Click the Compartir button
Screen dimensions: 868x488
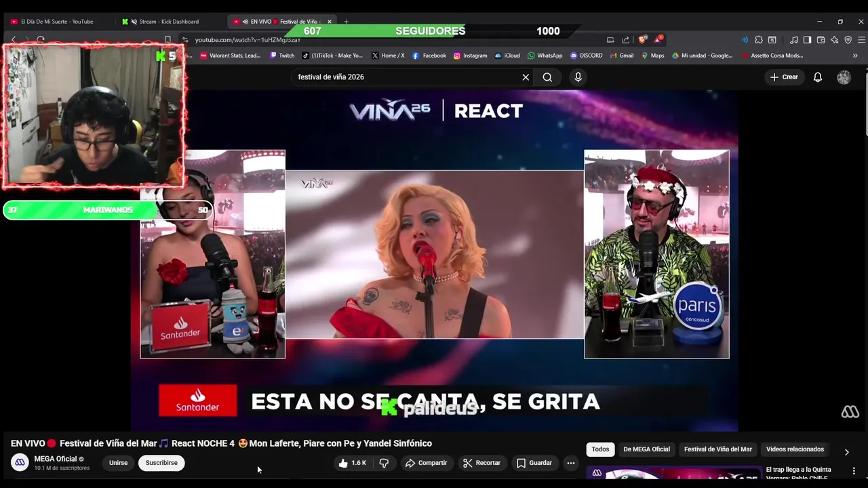click(x=426, y=463)
